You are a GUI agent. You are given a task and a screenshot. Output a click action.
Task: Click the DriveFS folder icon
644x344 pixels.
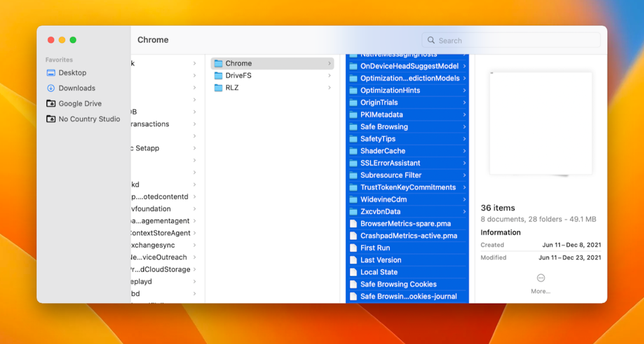(218, 75)
